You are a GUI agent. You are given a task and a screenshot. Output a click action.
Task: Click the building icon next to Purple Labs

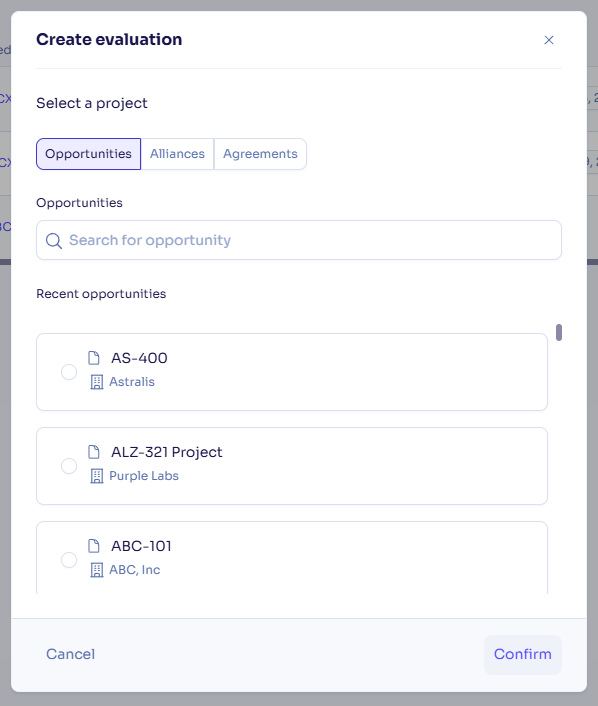pos(97,476)
